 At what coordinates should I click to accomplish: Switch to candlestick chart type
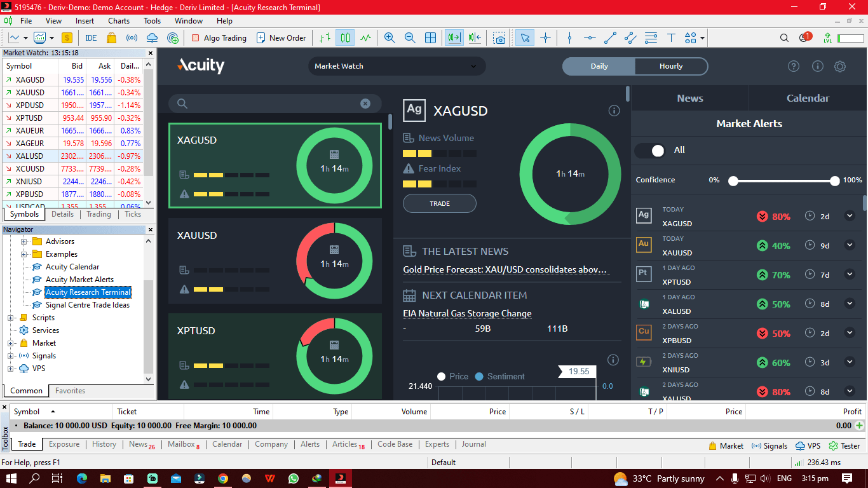[345, 38]
